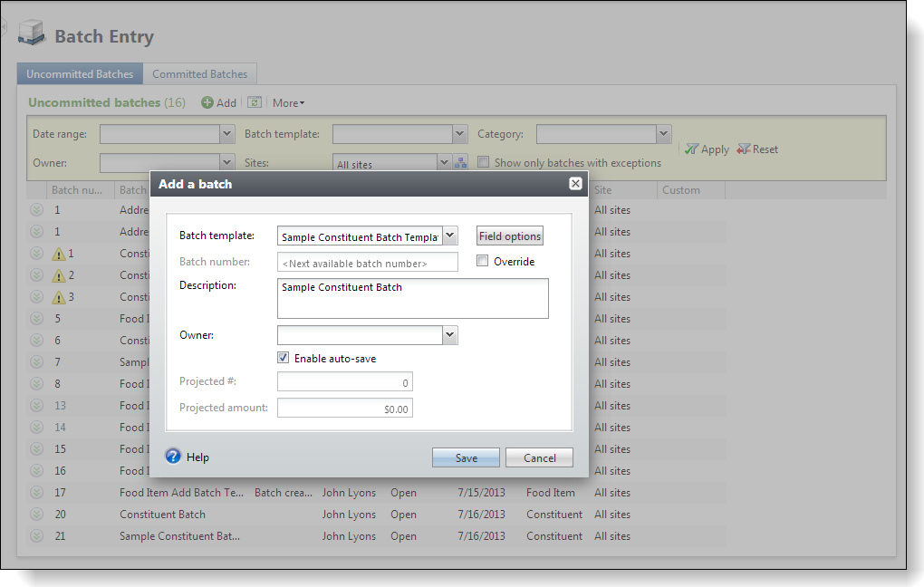
Task: Expand row chevron for batch 15
Action: 36,449
